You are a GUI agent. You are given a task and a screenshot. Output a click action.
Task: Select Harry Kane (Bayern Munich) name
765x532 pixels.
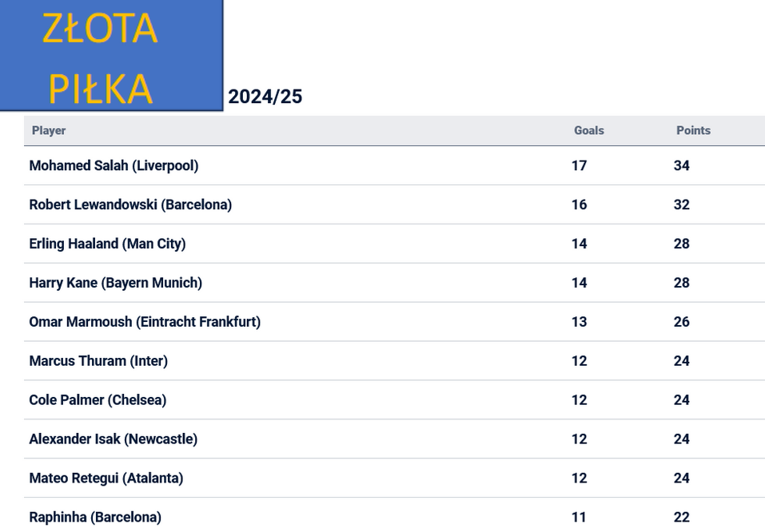pyautogui.click(x=115, y=283)
